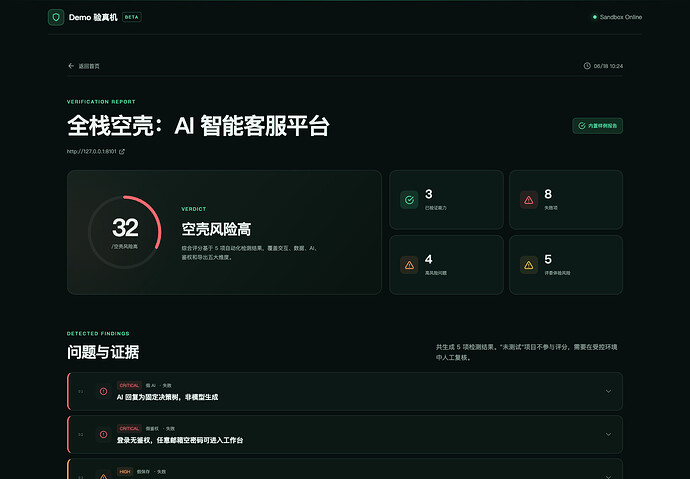
Task: Click the title AI 回复为固定决策树，非模型生成
Action: (x=167, y=397)
